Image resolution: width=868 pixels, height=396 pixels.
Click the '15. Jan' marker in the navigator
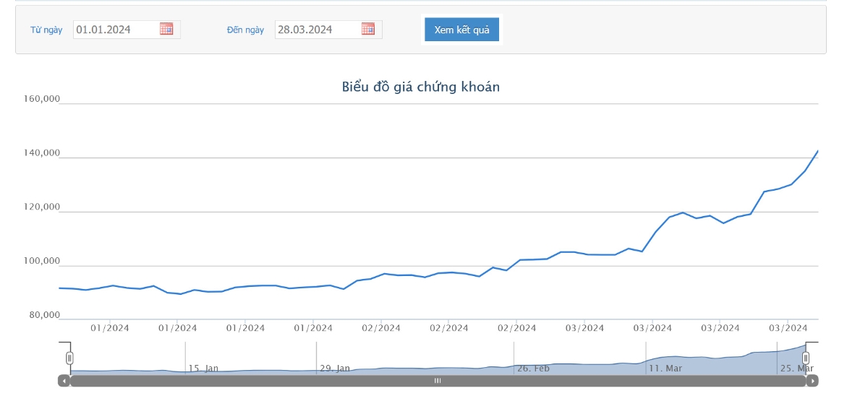203,369
